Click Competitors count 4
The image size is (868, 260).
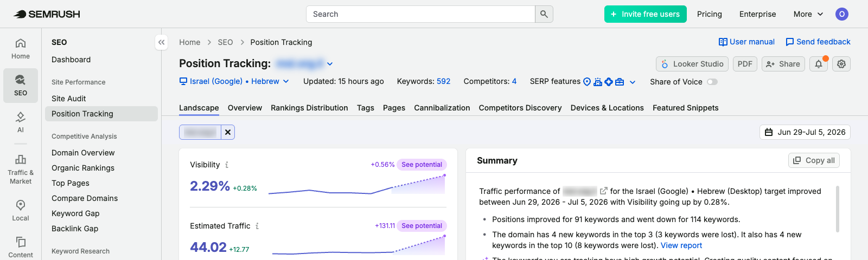tap(514, 81)
